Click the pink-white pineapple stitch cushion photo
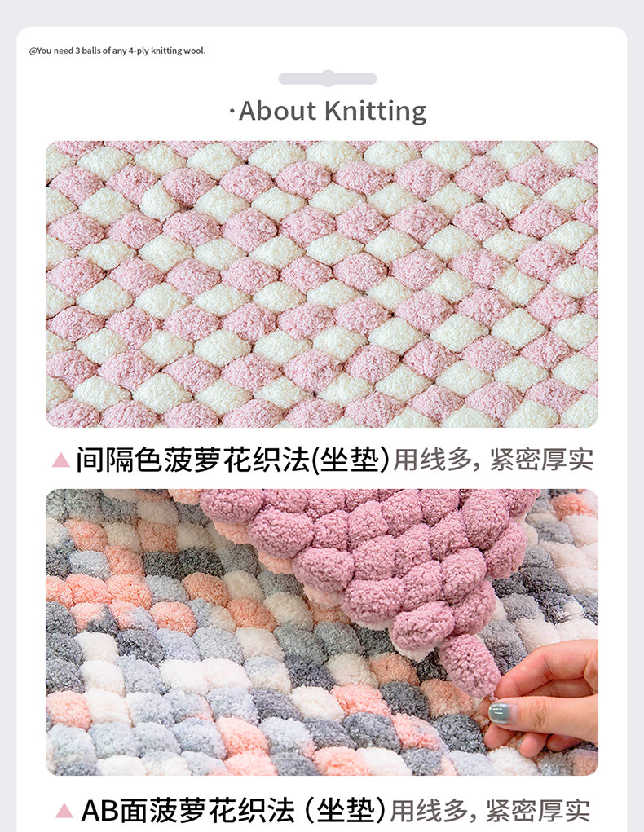Viewport: 644px width, 832px height. pos(322,284)
